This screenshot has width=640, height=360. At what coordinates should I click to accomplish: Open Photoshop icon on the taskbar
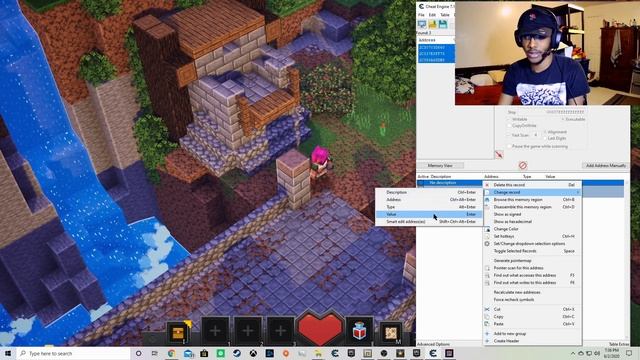pos(269,353)
